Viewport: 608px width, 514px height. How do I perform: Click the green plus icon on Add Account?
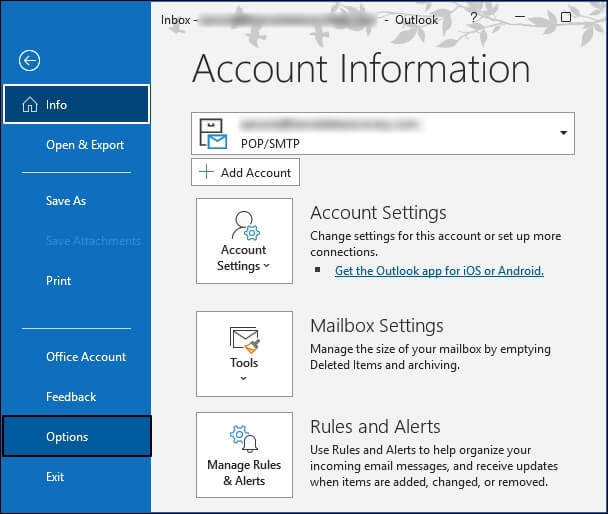[x=206, y=171]
